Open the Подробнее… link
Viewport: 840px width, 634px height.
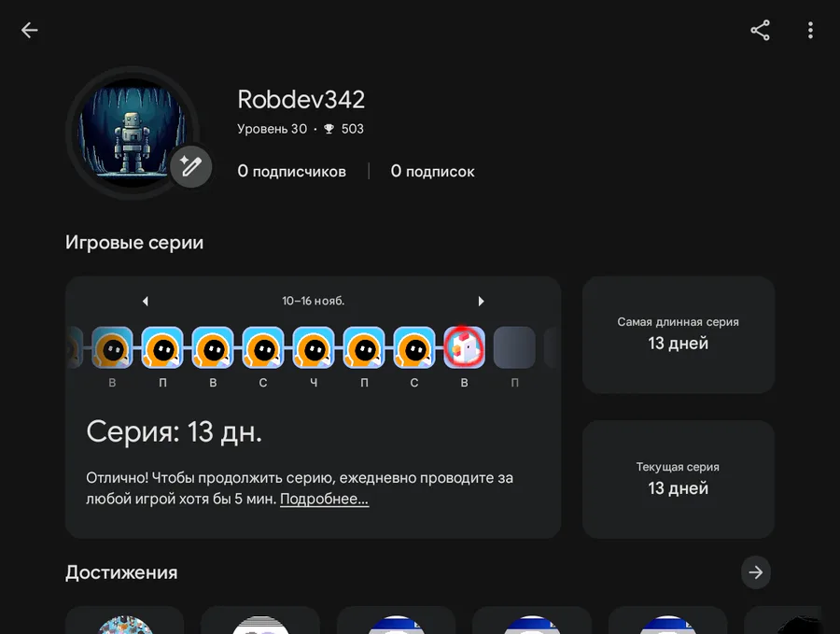pyautogui.click(x=324, y=499)
